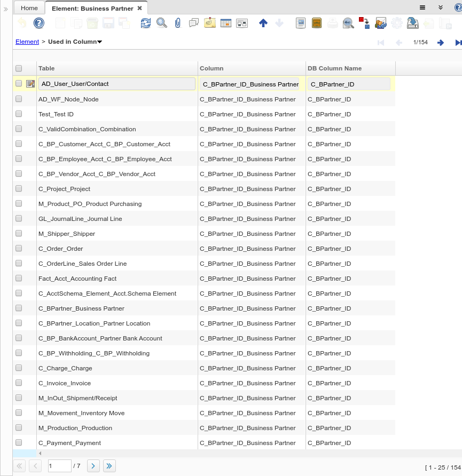Refresh the record list
Screen dimensions: 462x476
pos(145,23)
